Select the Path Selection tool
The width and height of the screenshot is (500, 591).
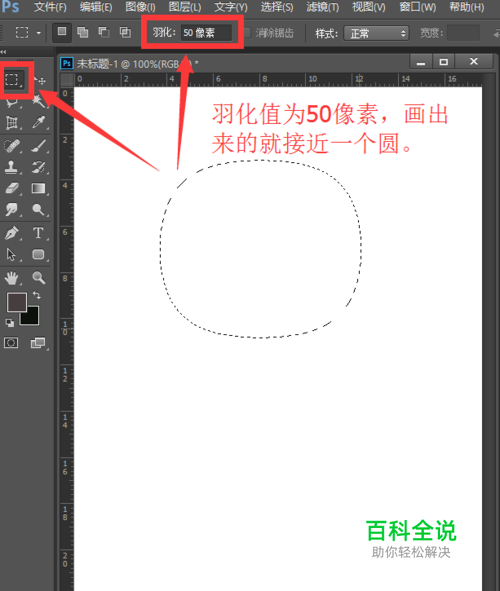click(11, 254)
